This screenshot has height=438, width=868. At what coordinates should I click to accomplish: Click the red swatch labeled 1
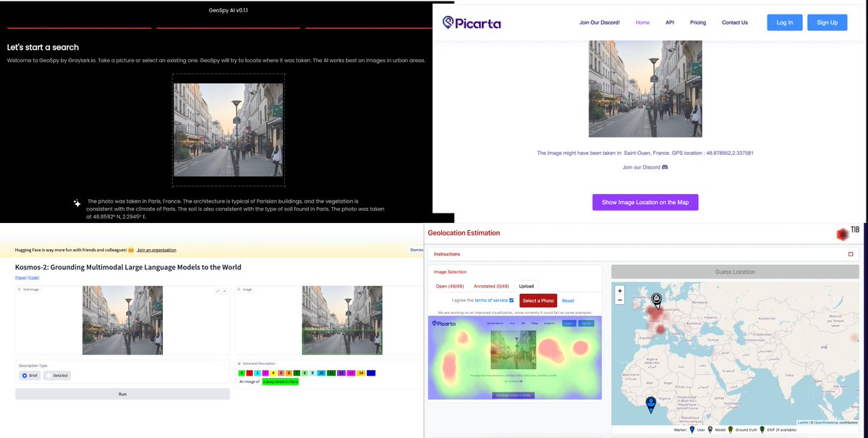[250, 373]
